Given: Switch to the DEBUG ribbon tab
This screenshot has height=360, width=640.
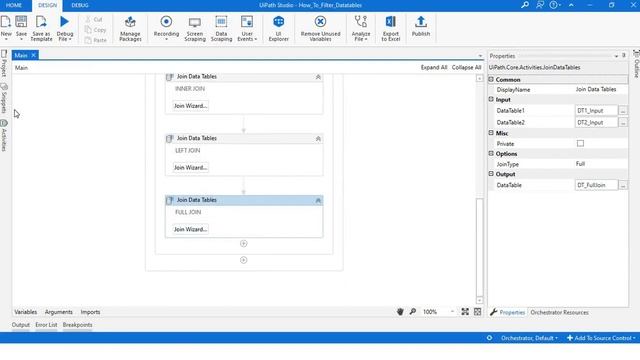Looking at the screenshot, I should point(80,5).
